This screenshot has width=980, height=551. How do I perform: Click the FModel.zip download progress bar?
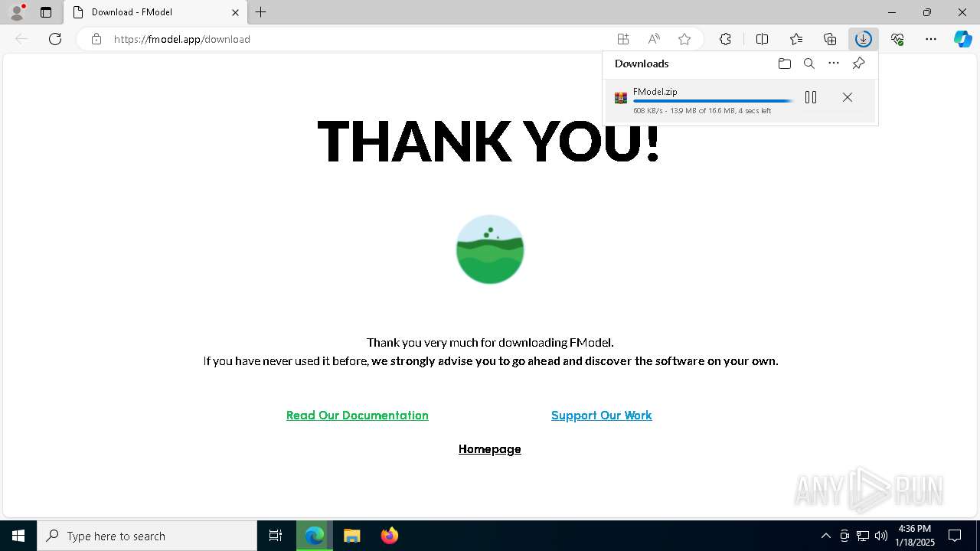[713, 101]
